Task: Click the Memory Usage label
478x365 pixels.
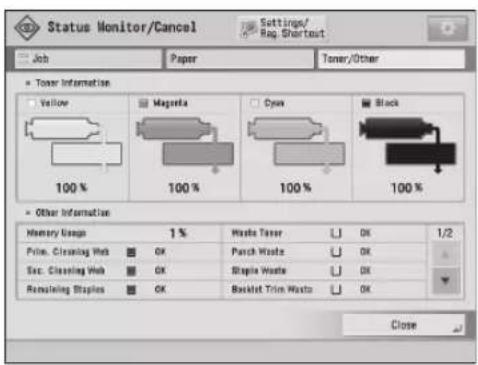Action: pos(56,233)
